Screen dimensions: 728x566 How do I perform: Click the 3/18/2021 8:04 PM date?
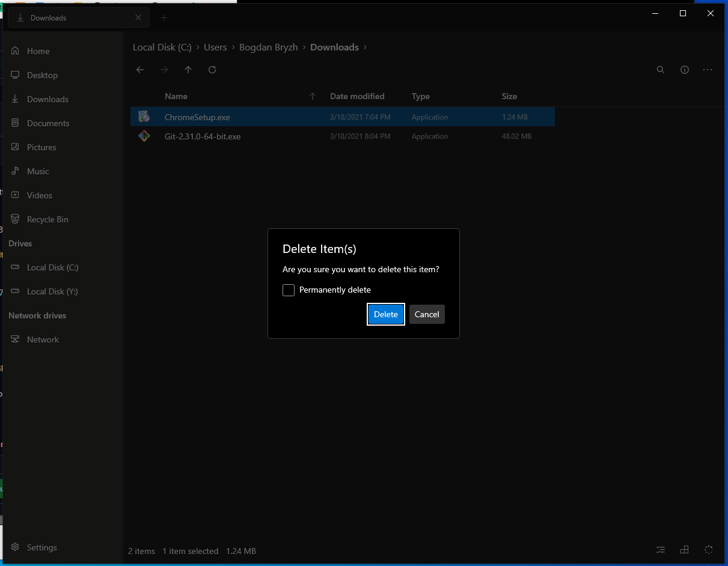click(x=360, y=136)
